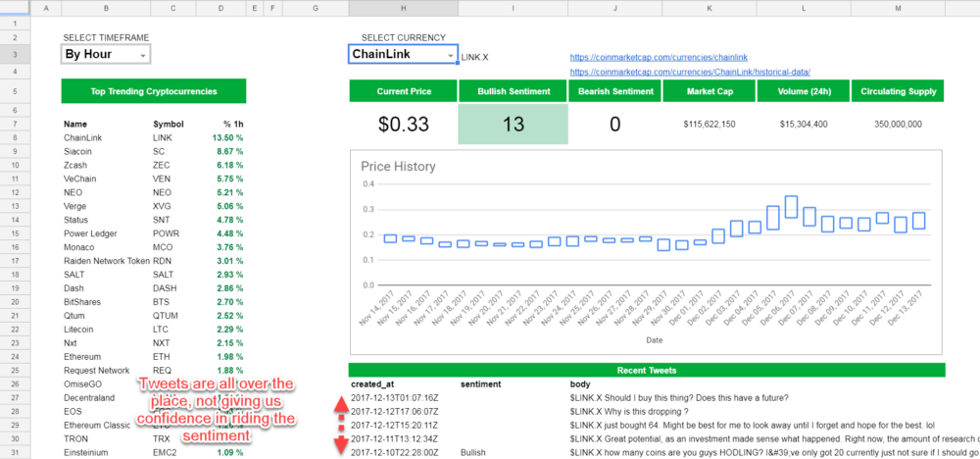The image size is (980, 459).
Task: Click the tweet "Why is this dropping ?"
Action: pyautogui.click(x=629, y=412)
